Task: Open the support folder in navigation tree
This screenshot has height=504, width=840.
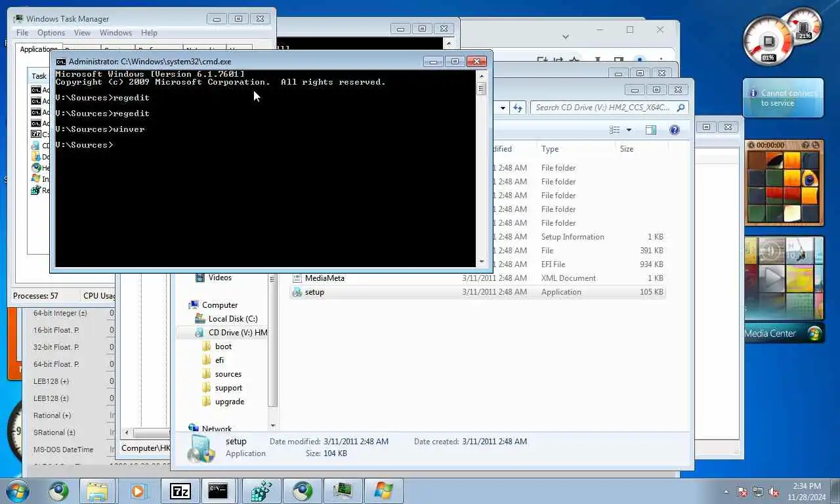Action: pyautogui.click(x=228, y=388)
